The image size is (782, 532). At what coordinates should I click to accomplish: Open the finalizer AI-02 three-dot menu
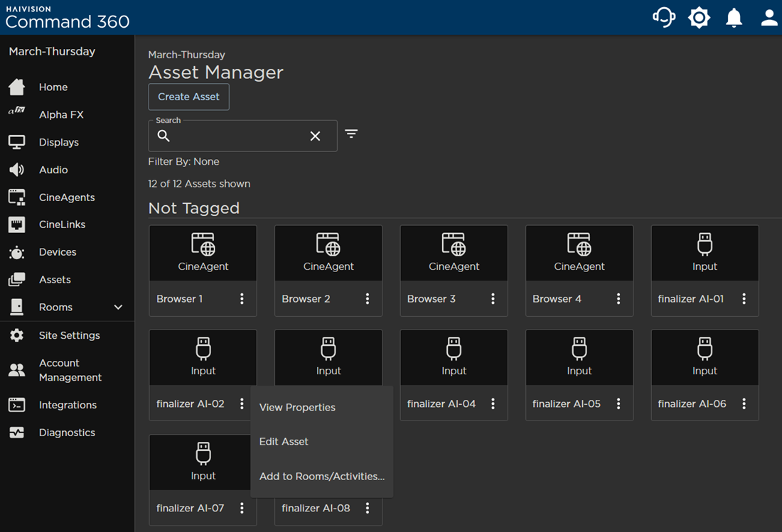tap(242, 403)
